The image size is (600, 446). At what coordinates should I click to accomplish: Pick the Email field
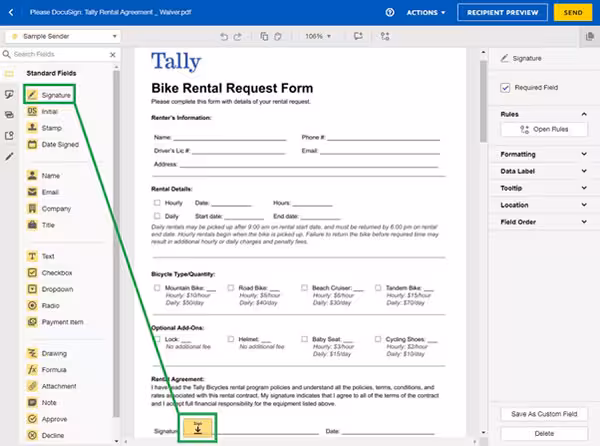pos(43,192)
